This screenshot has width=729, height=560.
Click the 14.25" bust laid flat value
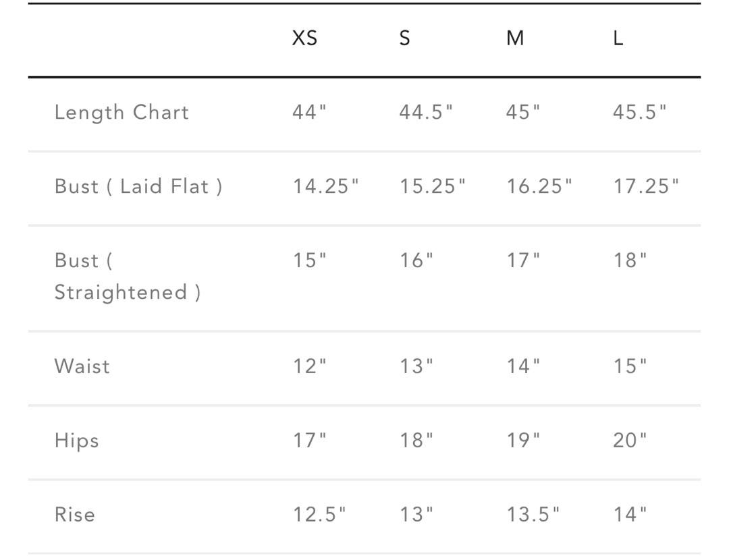(325, 186)
